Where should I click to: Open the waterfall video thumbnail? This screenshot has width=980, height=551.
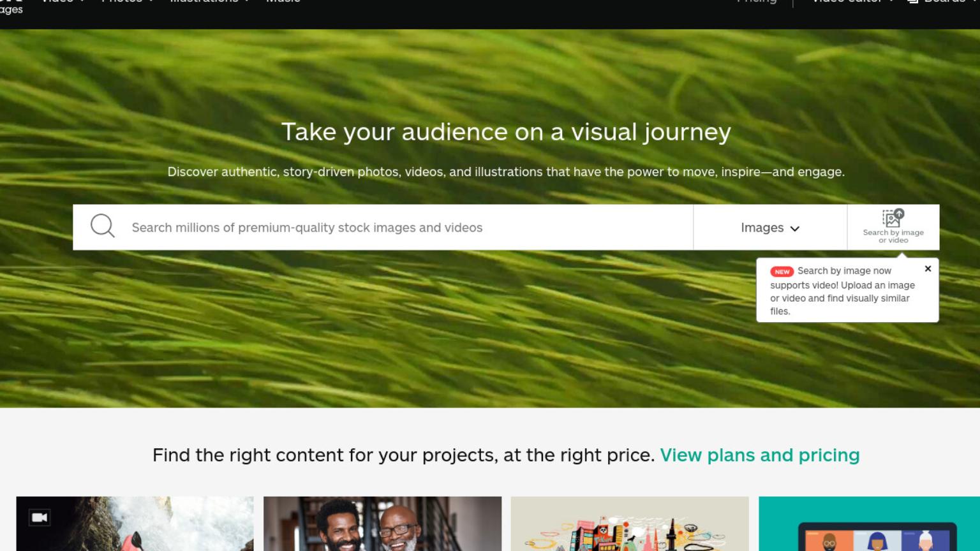(135, 524)
